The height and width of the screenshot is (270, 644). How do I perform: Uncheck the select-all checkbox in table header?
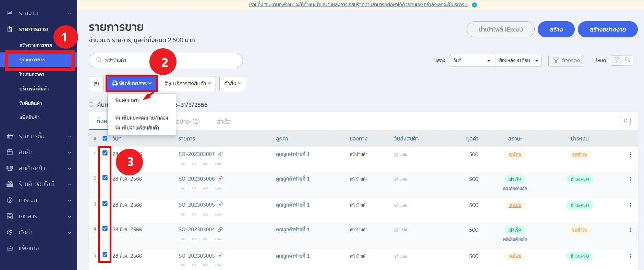[105, 138]
